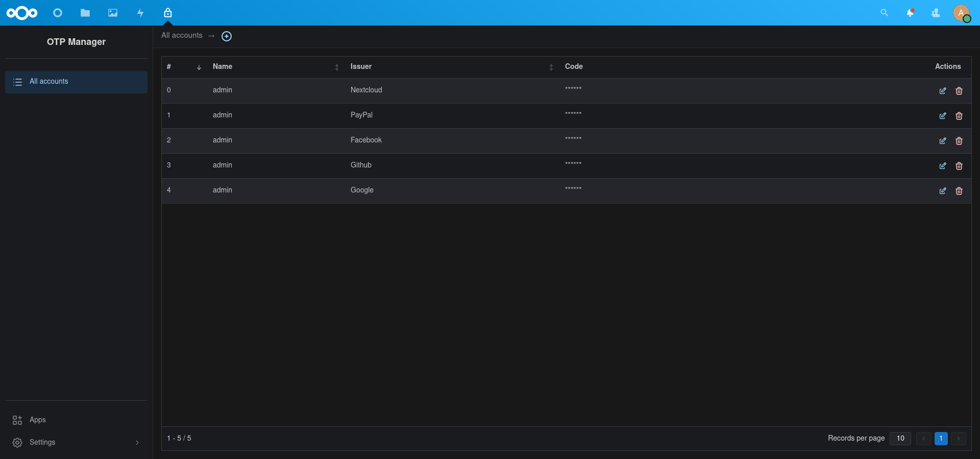
Task: Delete the PayPal account
Action: pyautogui.click(x=959, y=116)
